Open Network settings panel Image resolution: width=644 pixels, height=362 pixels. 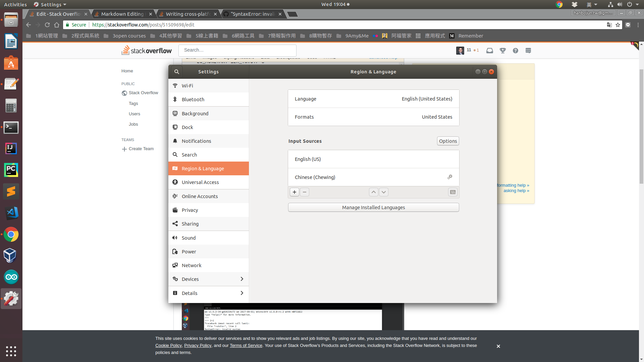coord(209,265)
